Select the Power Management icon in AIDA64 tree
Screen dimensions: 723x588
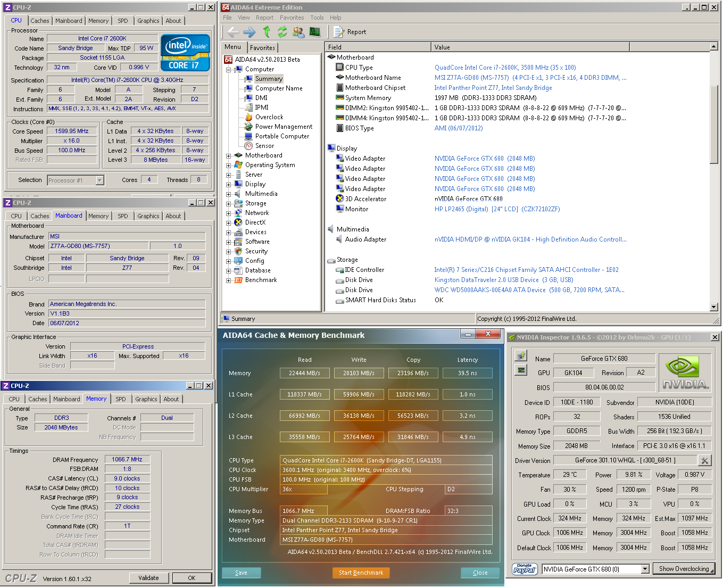click(x=248, y=127)
